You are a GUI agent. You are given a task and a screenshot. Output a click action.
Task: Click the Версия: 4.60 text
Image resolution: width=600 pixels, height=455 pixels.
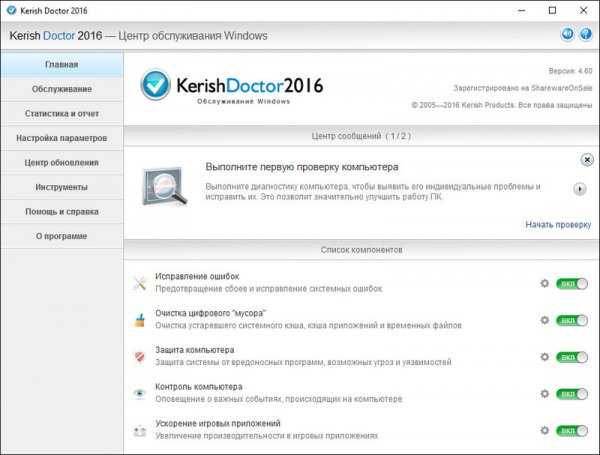[570, 71]
